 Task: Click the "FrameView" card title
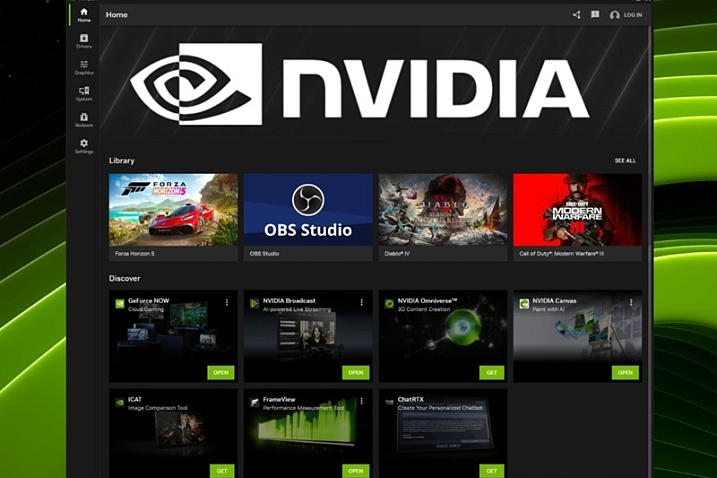(279, 399)
